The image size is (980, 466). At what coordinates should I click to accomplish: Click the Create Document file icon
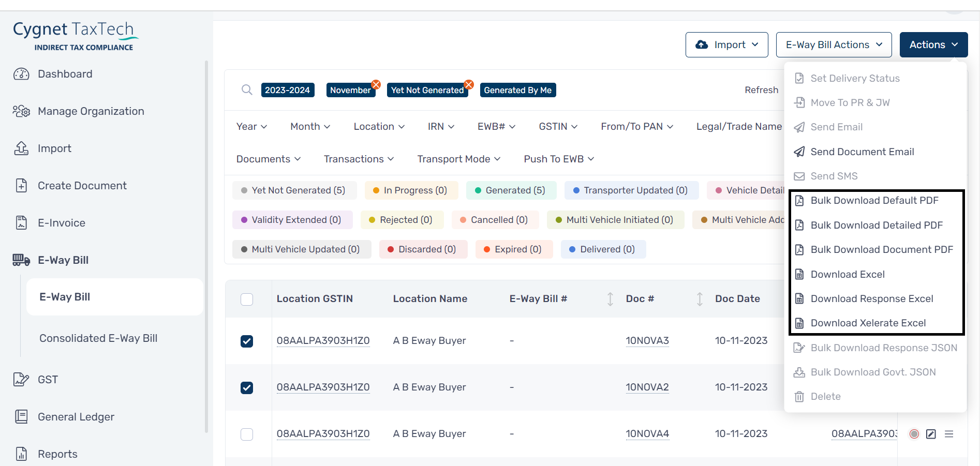[21, 186]
